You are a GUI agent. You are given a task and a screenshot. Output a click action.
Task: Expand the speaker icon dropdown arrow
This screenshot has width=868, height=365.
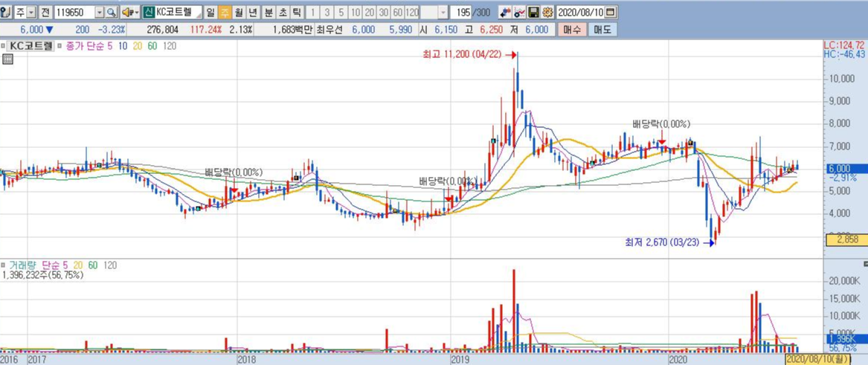tap(137, 12)
